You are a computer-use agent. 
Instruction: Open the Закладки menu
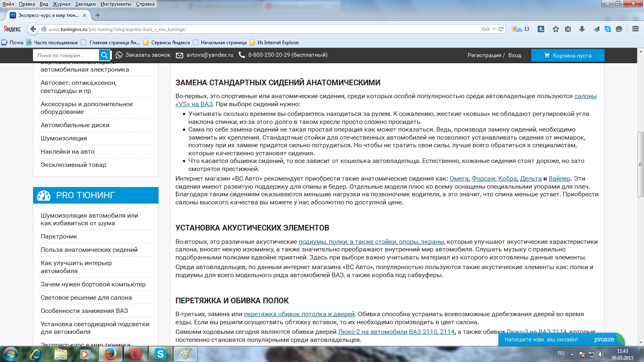[85, 4]
